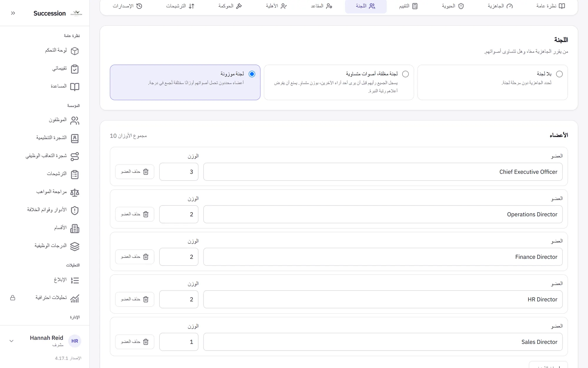
Task: Click HR avatar for Hannah Reid
Action: [x=75, y=341]
